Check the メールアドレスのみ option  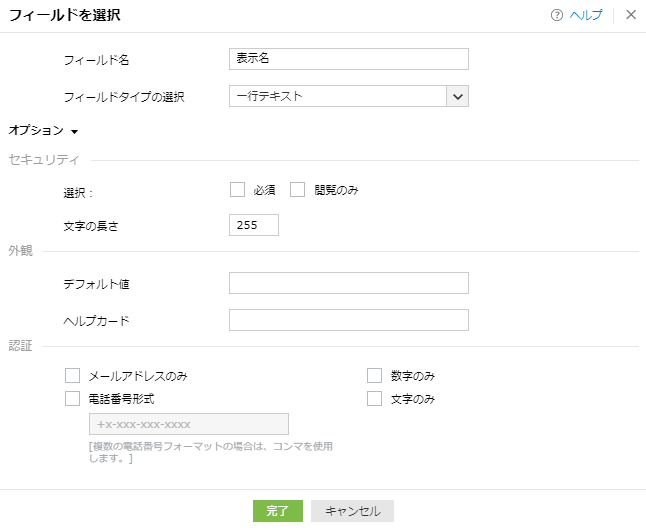72,376
